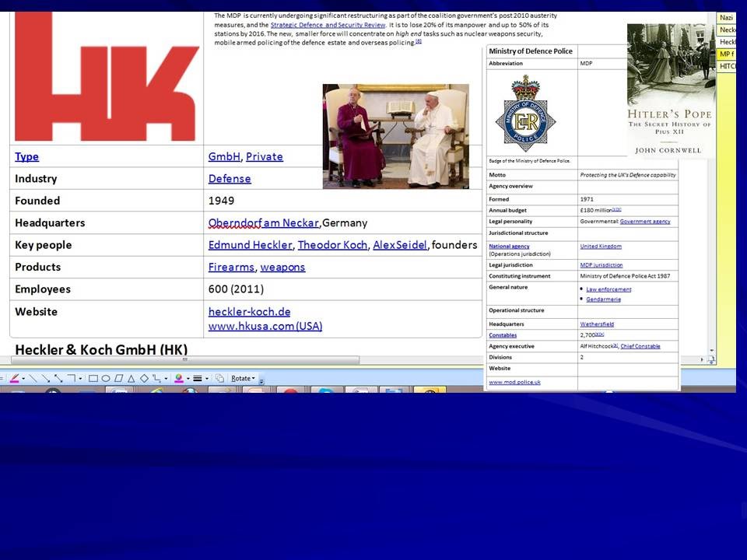The image size is (747, 560).
Task: Choose the single Arrow drawing tool
Action: pos(46,379)
